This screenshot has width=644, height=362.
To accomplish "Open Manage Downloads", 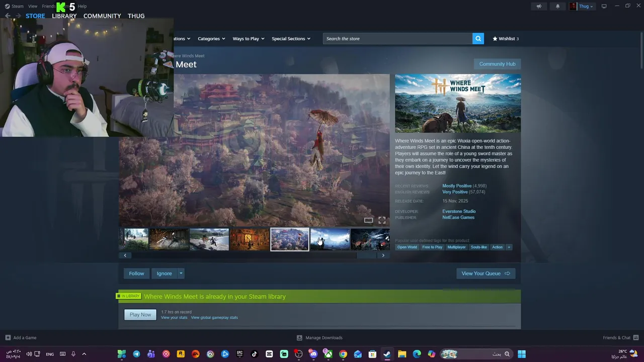I will (x=319, y=338).
